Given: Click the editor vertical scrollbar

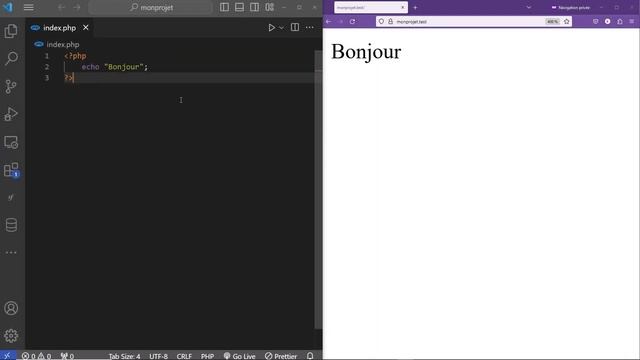Looking at the screenshot, I should 318,190.
